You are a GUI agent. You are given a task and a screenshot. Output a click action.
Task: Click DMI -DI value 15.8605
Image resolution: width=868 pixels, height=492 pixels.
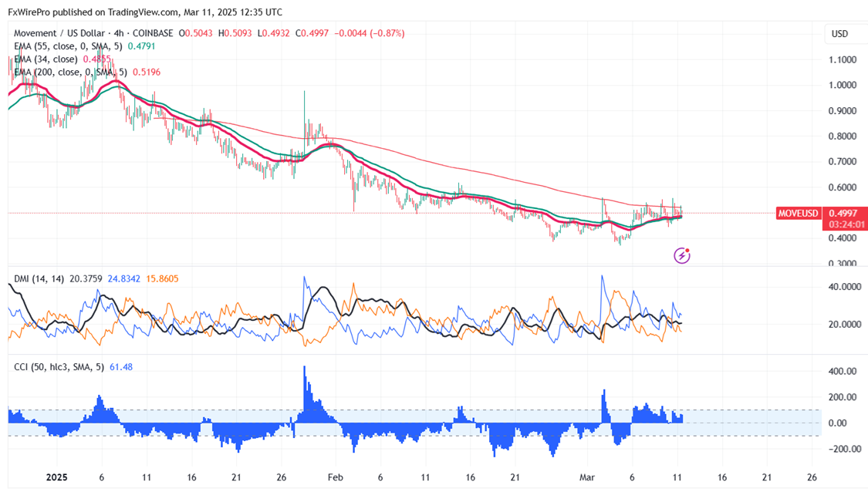pos(162,279)
